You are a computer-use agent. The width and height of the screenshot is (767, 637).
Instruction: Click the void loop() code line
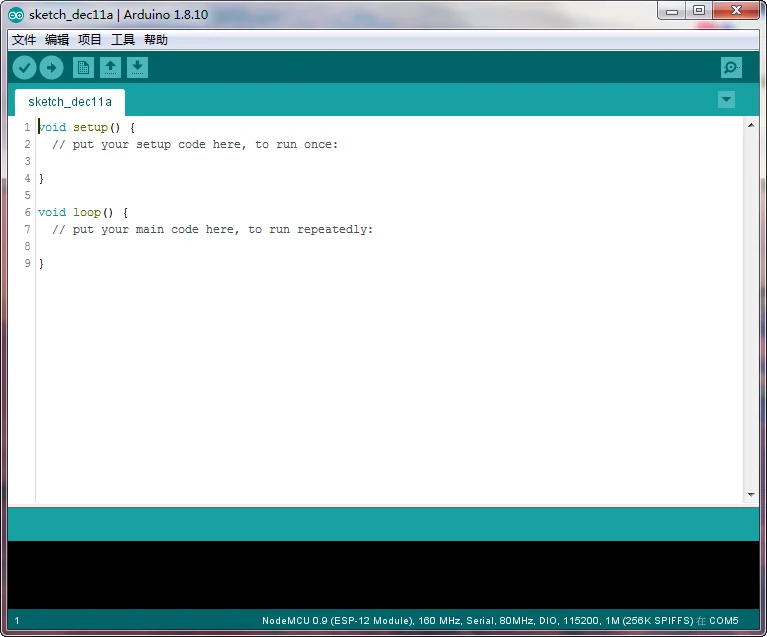[83, 212]
